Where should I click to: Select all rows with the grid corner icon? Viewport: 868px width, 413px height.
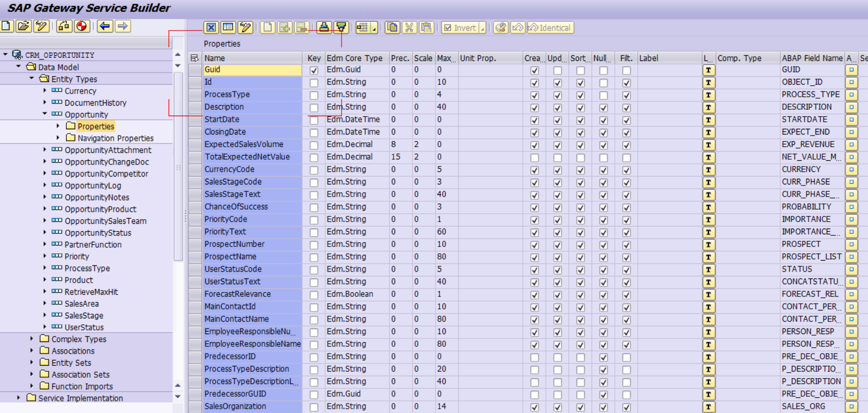coord(194,58)
